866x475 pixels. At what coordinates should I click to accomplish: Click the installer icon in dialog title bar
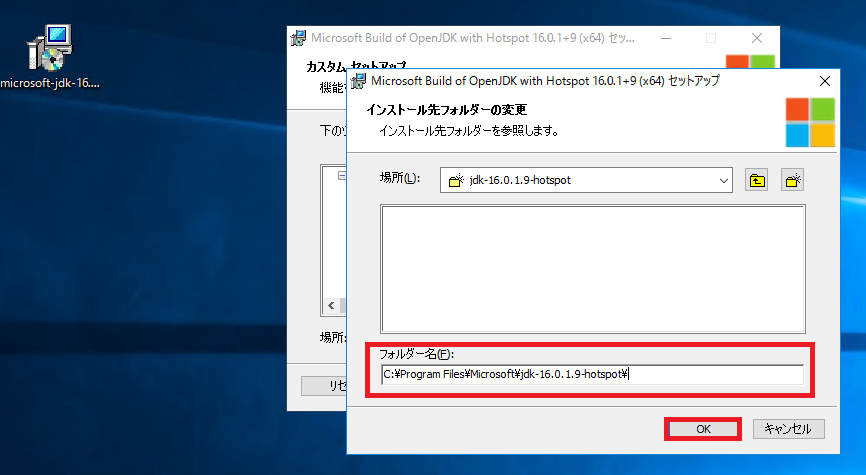[x=358, y=81]
